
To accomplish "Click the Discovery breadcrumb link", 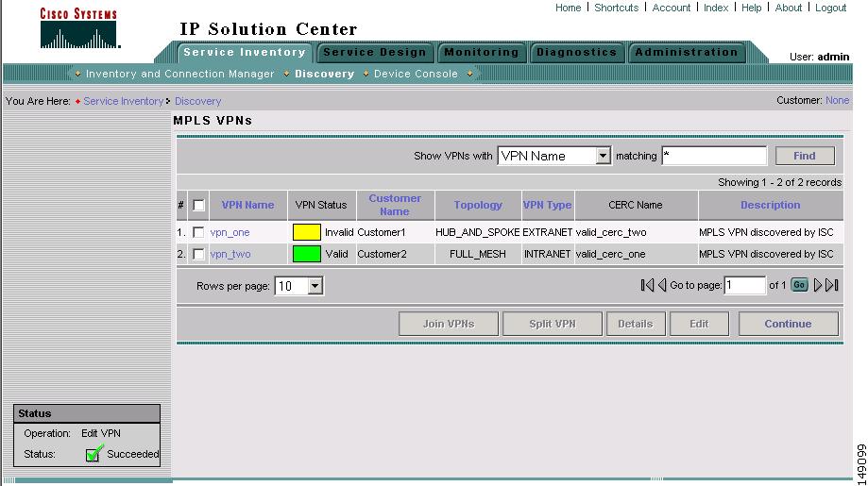I will tap(197, 101).
